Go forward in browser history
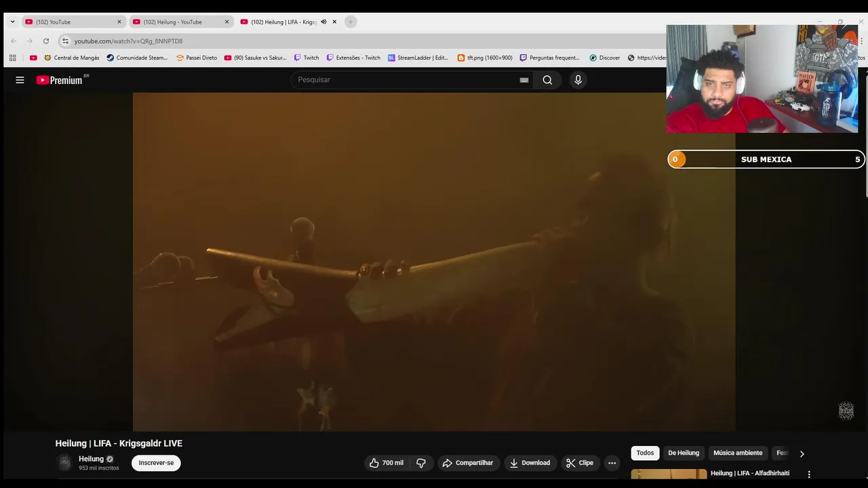This screenshot has width=868, height=488. point(30,41)
